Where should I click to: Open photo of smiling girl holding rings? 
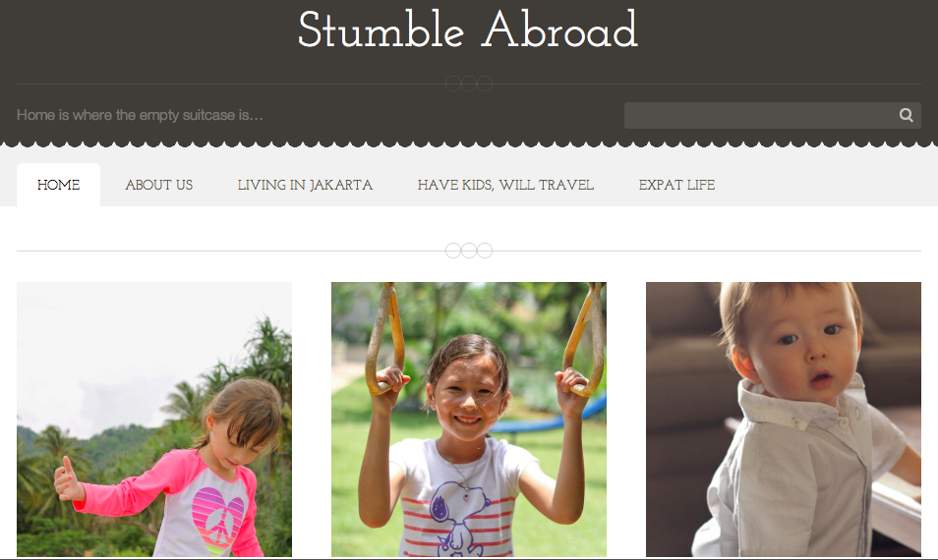(469, 420)
